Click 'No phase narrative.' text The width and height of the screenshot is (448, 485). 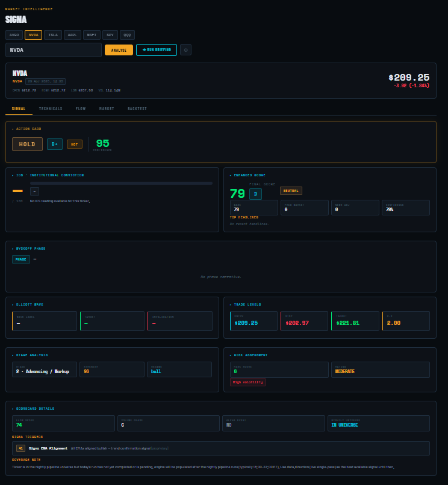coord(221,277)
